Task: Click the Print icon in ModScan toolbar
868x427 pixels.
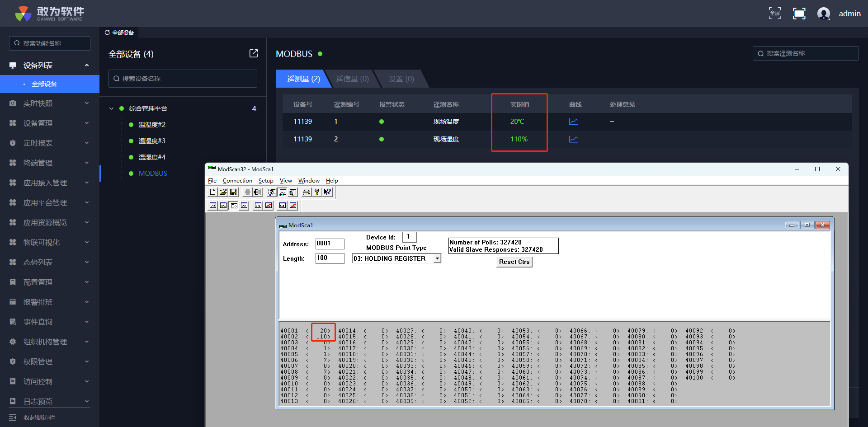Action: [307, 192]
